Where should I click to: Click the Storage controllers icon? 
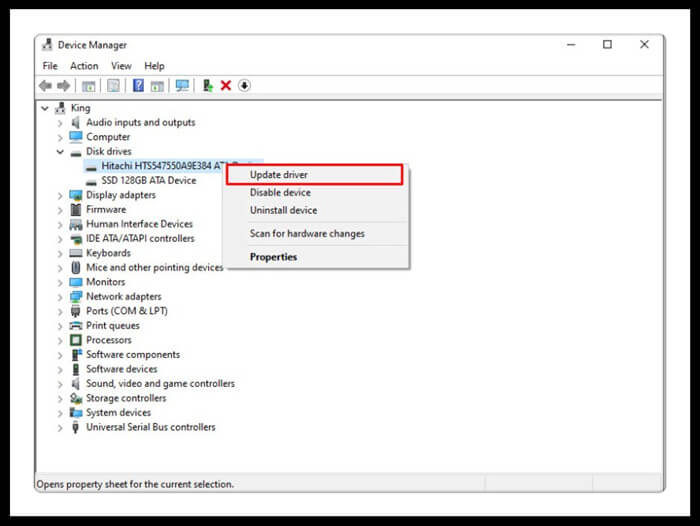(76, 398)
